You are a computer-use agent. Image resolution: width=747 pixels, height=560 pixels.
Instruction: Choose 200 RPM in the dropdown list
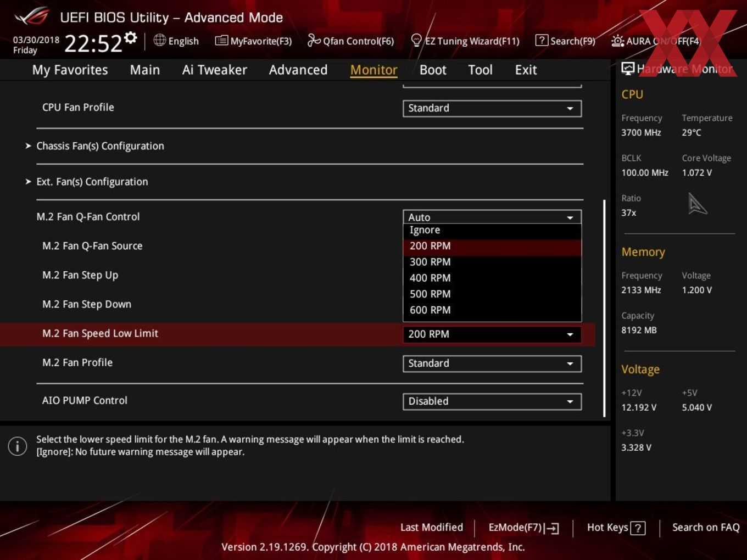point(492,246)
